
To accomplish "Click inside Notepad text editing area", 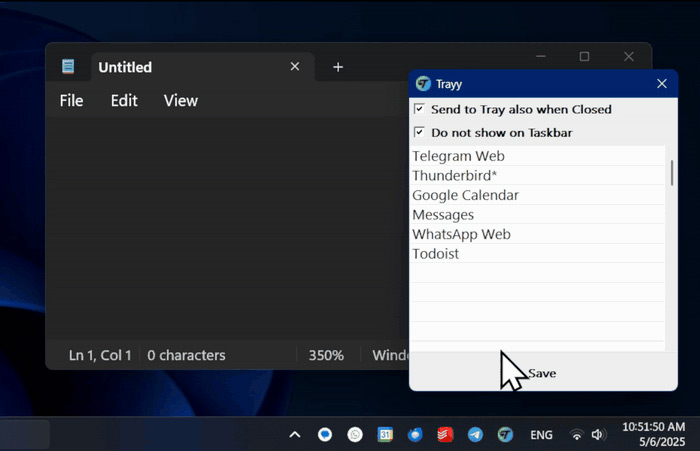I will tap(227, 228).
